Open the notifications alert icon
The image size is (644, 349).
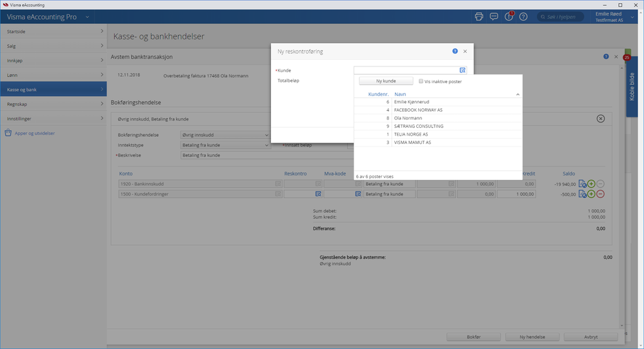click(x=508, y=17)
